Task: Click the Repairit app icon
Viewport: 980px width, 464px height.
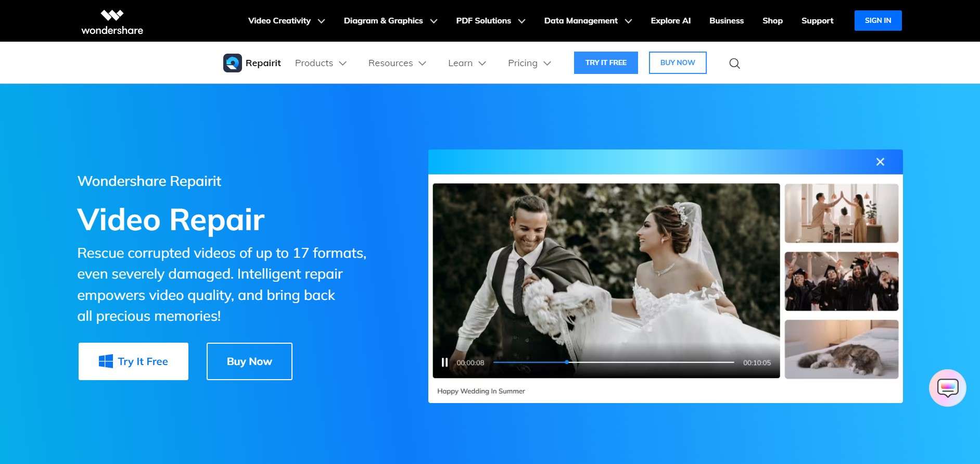Action: point(232,63)
